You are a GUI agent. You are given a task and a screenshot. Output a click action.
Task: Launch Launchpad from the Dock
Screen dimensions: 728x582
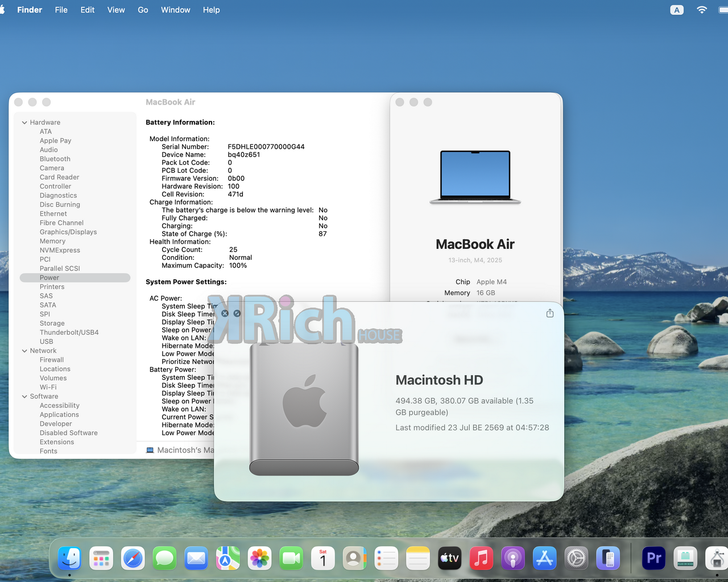tap(101, 559)
